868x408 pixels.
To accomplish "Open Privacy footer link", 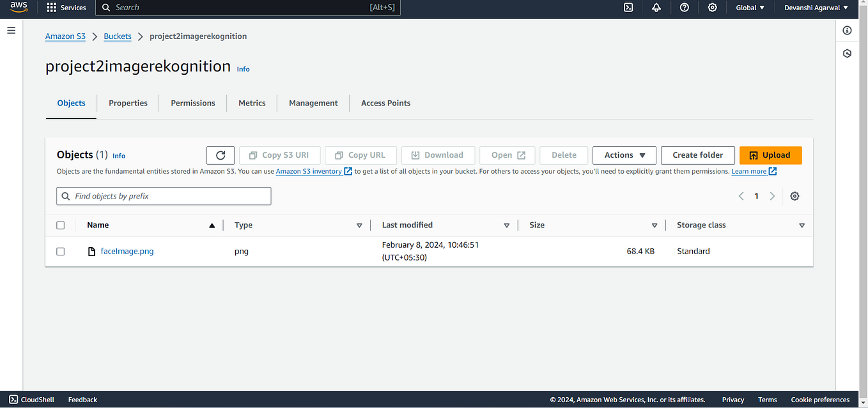I will tap(733, 400).
